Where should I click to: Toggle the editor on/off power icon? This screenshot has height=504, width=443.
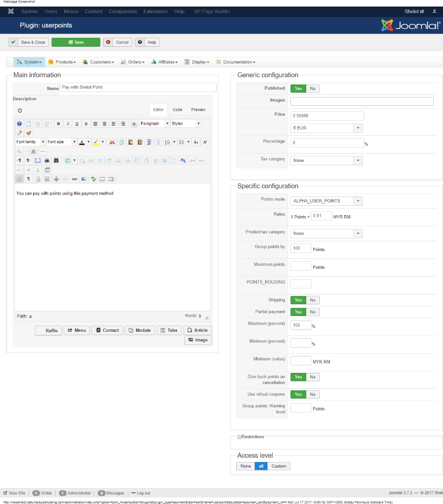(20, 111)
